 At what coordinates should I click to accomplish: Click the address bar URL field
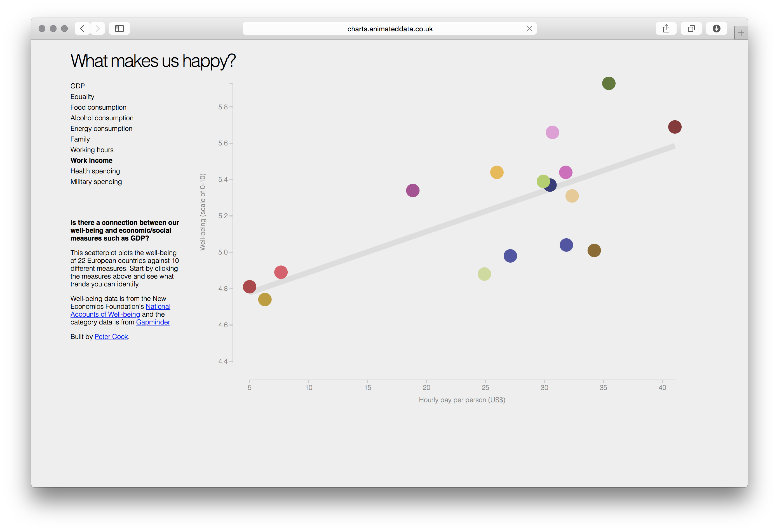389,29
